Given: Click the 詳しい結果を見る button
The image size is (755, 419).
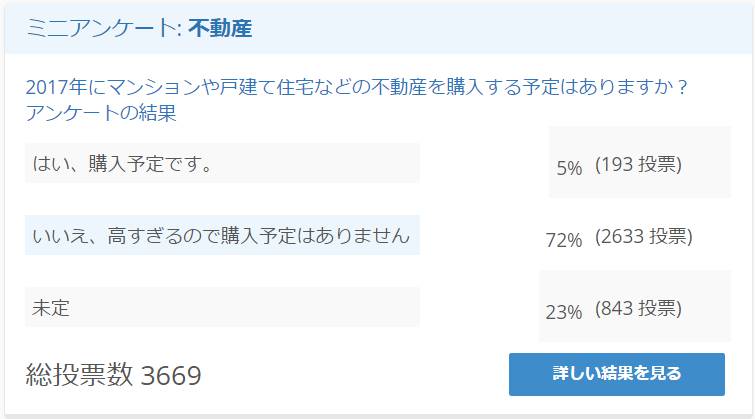Looking at the screenshot, I should click(x=616, y=374).
